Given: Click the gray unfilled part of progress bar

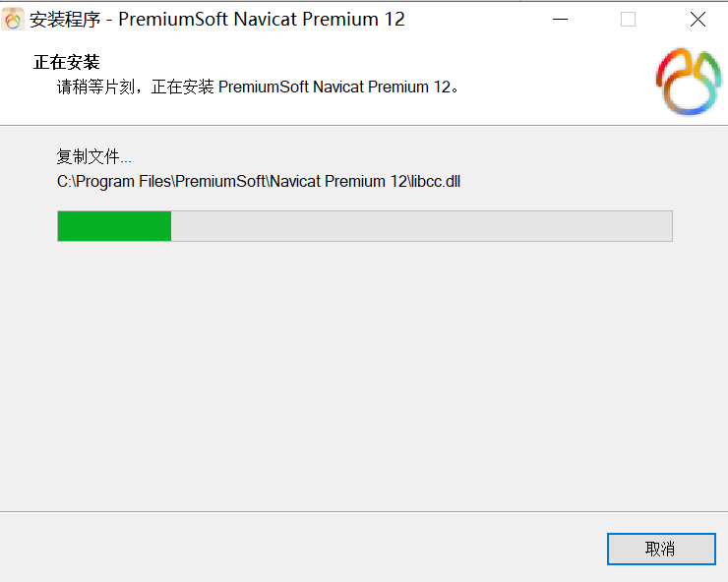Looking at the screenshot, I should pos(422,226).
